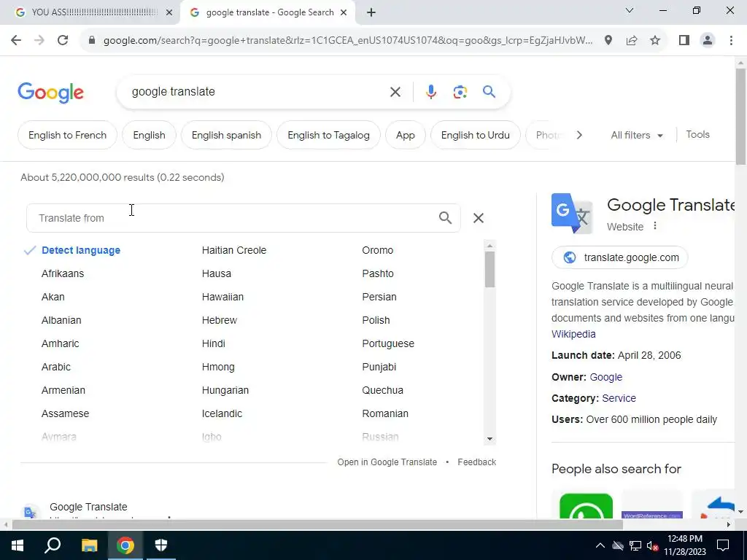Open the Chrome profile avatar
This screenshot has width=747, height=560.
coord(708,41)
